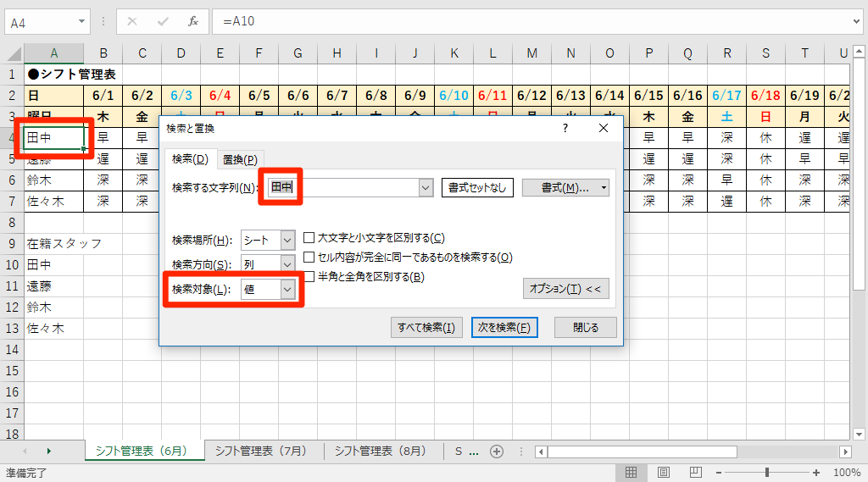Click row header 14
This screenshot has height=482, width=868.
12,350
